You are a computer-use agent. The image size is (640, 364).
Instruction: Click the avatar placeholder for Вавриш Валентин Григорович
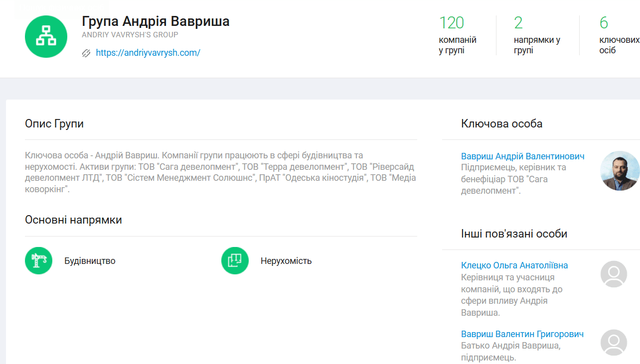tap(614, 343)
